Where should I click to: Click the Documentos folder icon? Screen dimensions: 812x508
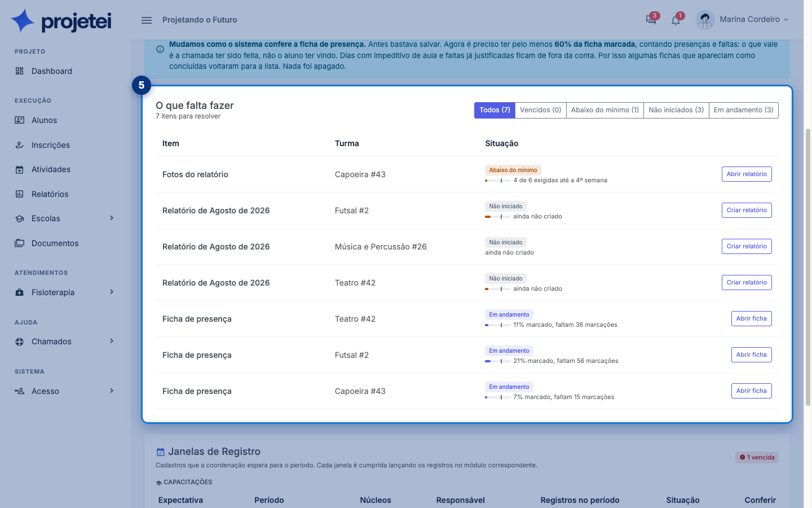pos(20,243)
